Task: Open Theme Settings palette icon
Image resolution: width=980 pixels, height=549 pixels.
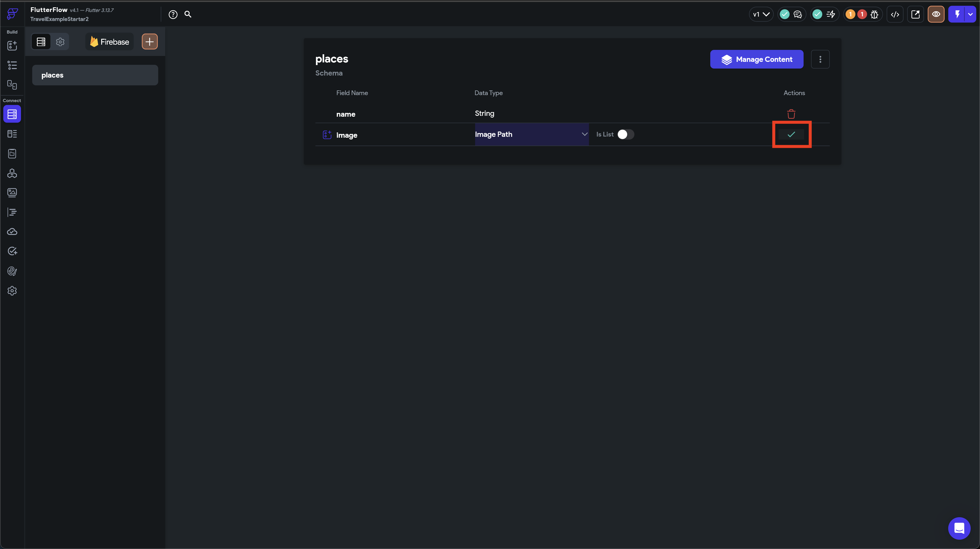Action: point(12,271)
